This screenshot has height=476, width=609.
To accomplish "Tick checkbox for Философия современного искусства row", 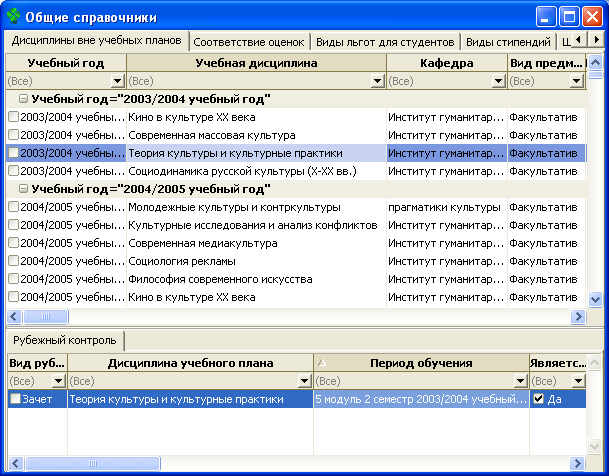I will click(x=14, y=279).
